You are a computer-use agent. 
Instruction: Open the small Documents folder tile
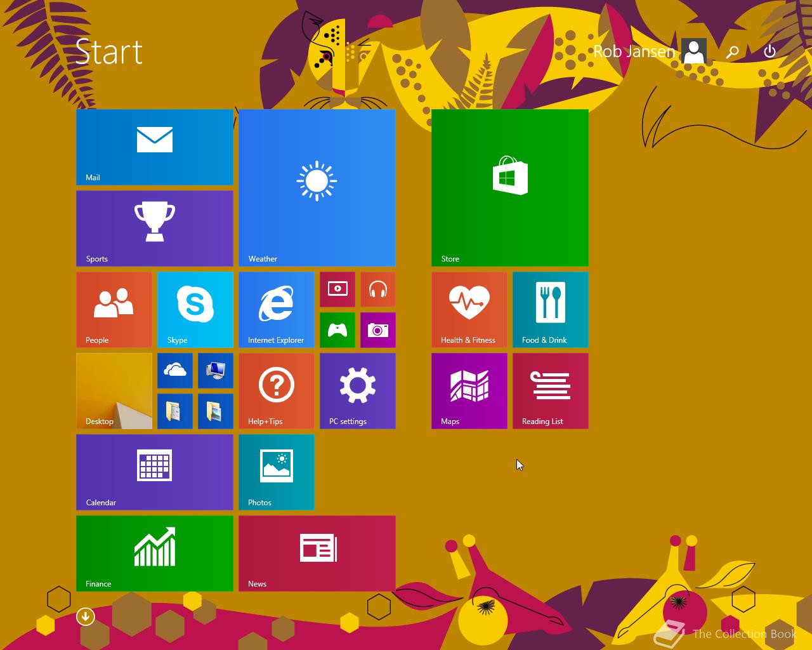(175, 411)
